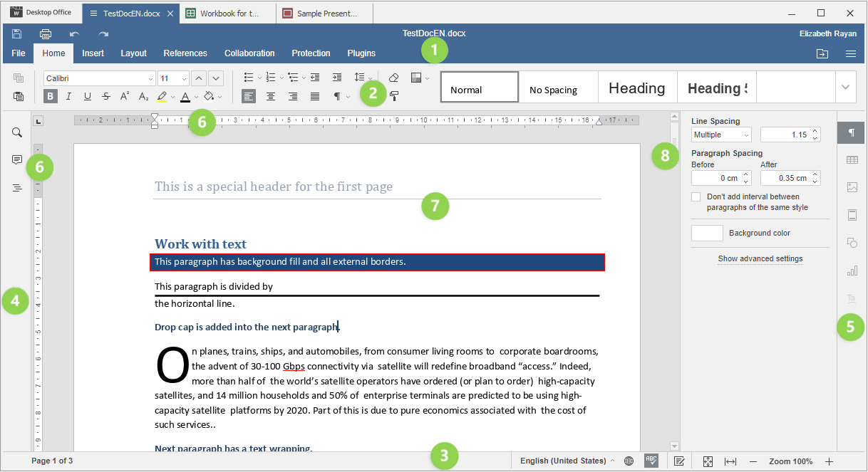Toggle the Paragraph settings sidebar panel
868x472 pixels.
[x=852, y=133]
